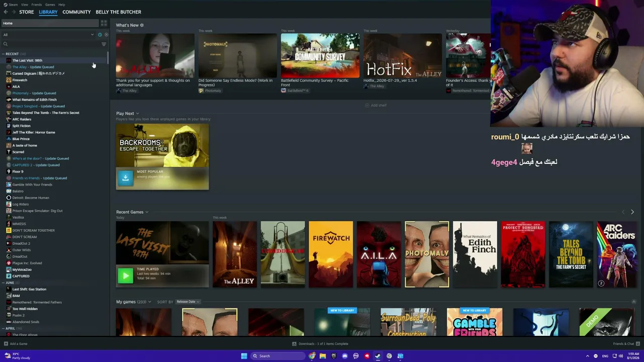Collapse the APRIL category

click(x=4, y=328)
